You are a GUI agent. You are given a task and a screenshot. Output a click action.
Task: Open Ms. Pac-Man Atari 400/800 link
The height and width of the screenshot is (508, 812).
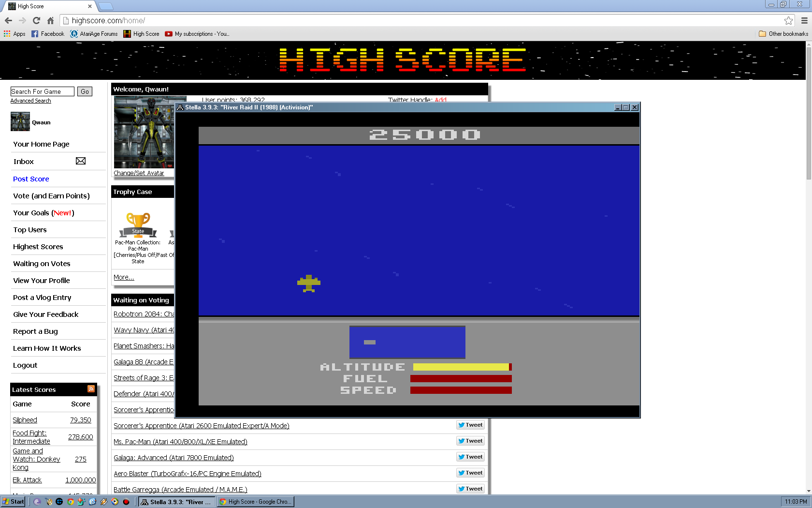(180, 442)
